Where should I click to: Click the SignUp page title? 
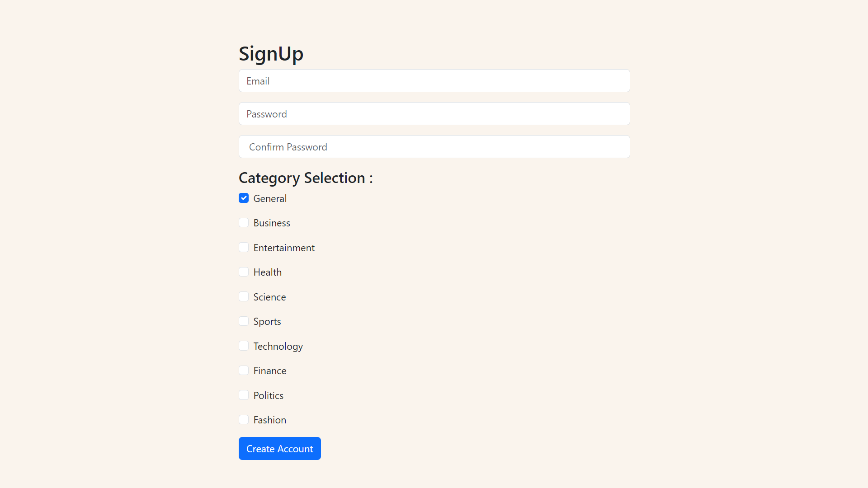coord(271,53)
